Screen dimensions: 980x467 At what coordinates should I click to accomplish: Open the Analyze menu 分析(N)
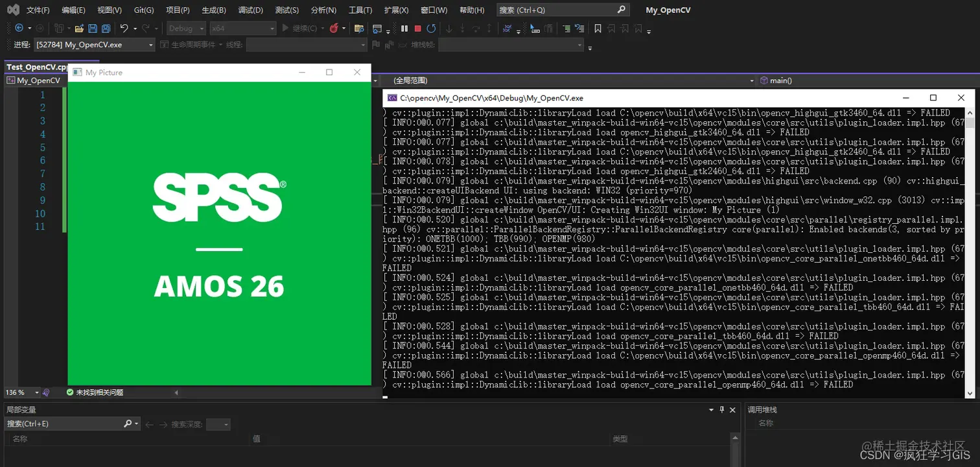pyautogui.click(x=323, y=10)
